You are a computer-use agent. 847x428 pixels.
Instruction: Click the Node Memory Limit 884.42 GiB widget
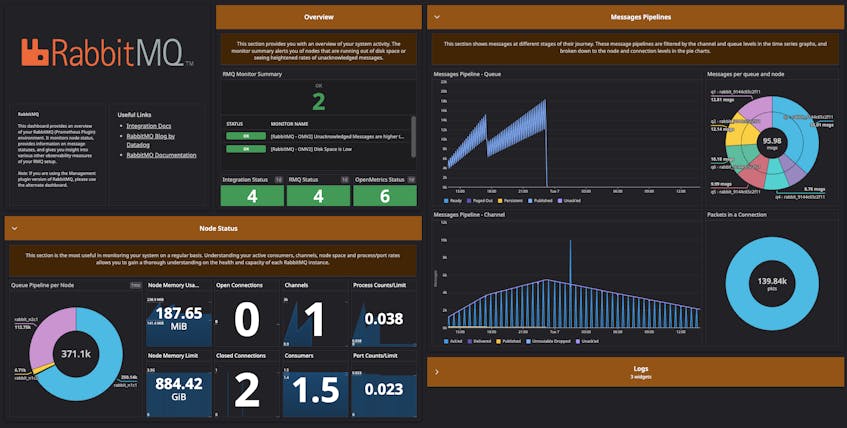pos(179,390)
